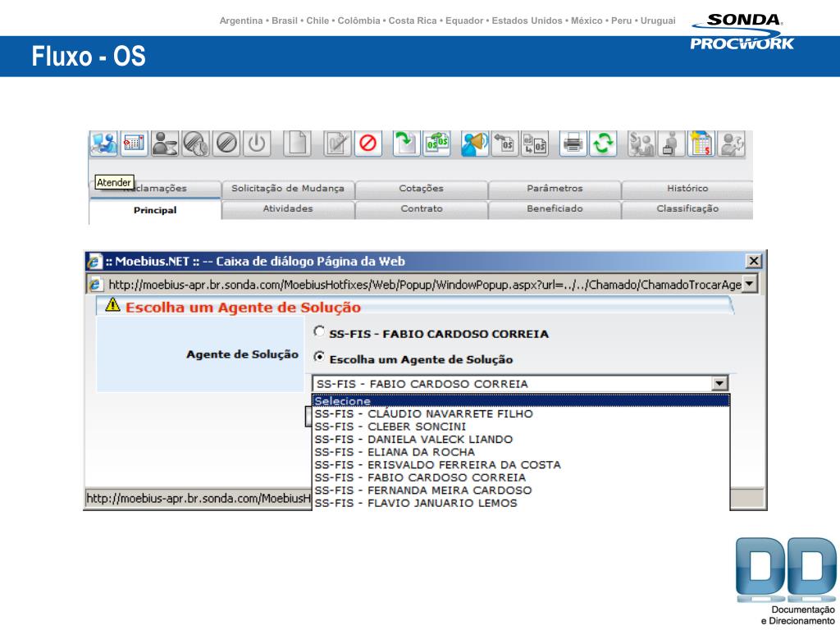The height and width of the screenshot is (630, 840).
Task: Choose the Selecione option in the list
Action: pos(521,400)
